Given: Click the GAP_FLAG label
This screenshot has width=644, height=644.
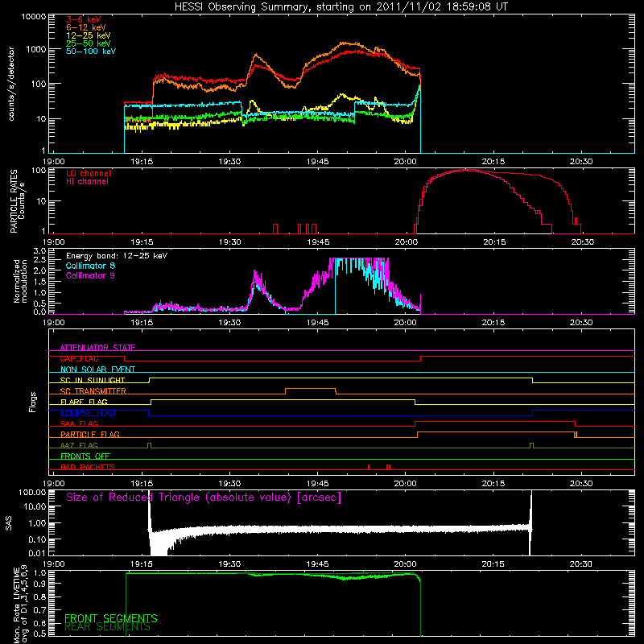Looking at the screenshot, I should 79,358.
